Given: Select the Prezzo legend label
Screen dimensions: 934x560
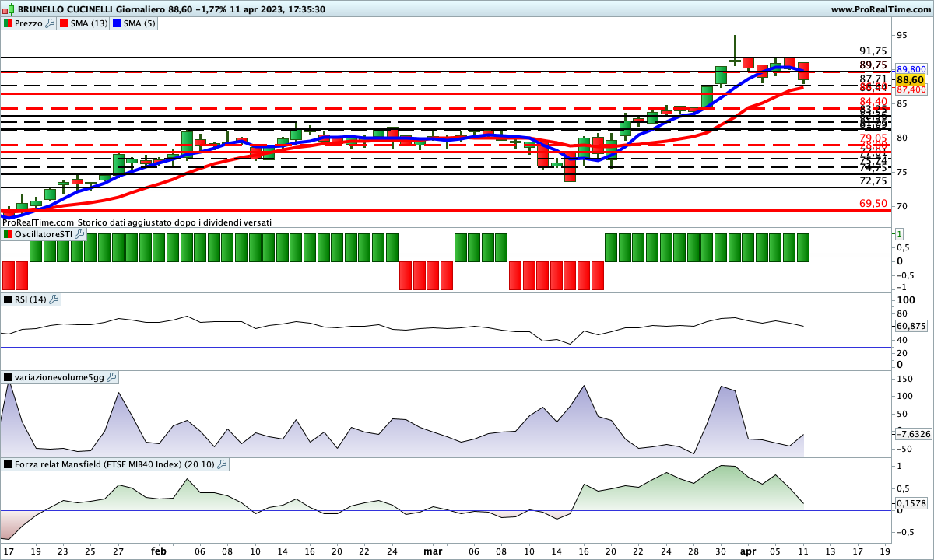Looking at the screenshot, I should coord(29,23).
